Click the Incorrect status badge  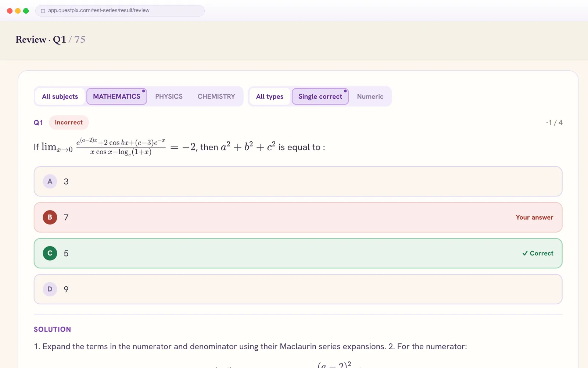(x=69, y=123)
